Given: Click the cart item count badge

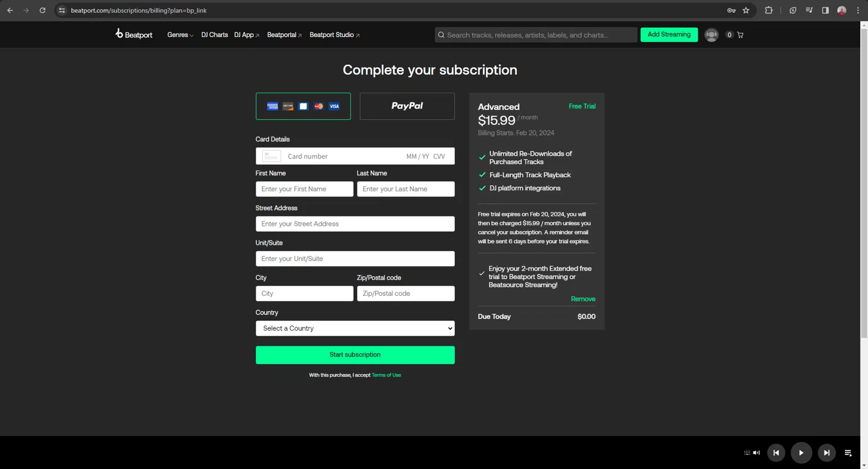Looking at the screenshot, I should tap(729, 35).
